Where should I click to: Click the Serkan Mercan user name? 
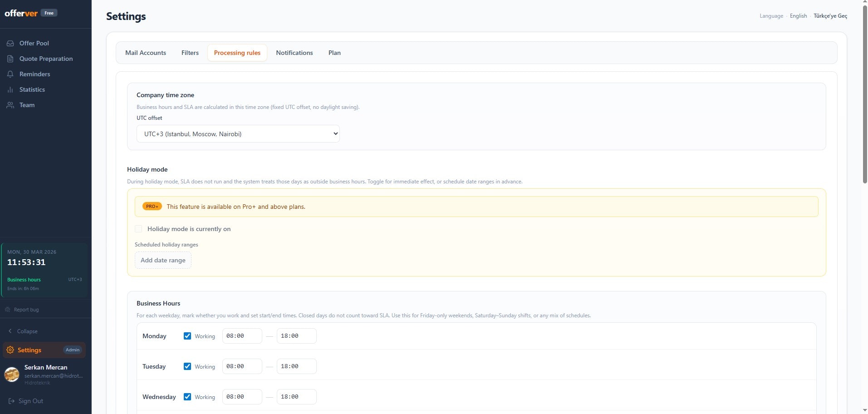click(46, 367)
